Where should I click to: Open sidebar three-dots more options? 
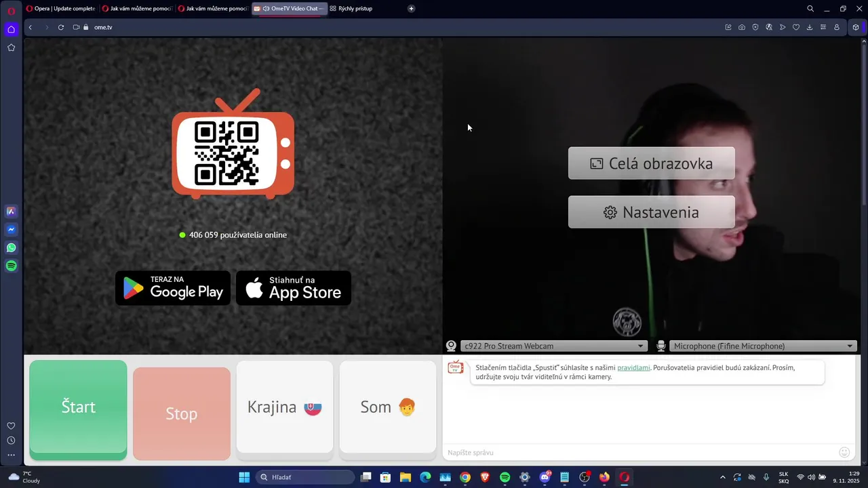11,455
